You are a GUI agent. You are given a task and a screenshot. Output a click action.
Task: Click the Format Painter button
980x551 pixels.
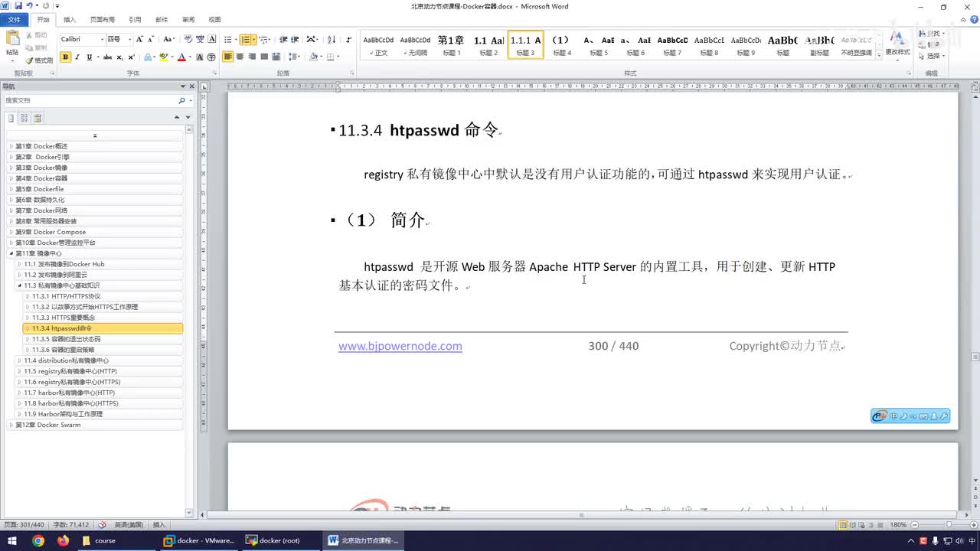(x=39, y=60)
